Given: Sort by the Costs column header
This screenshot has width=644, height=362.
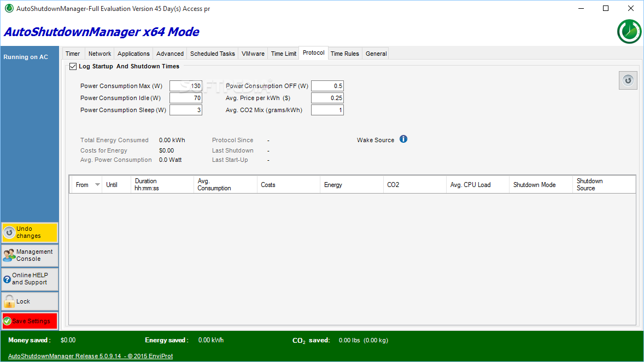Looking at the screenshot, I should [x=288, y=184].
